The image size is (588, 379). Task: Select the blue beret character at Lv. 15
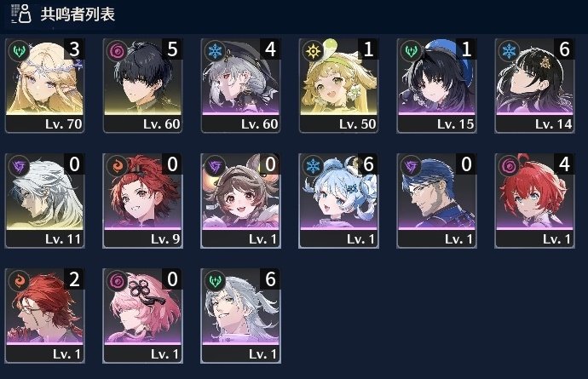coord(437,85)
